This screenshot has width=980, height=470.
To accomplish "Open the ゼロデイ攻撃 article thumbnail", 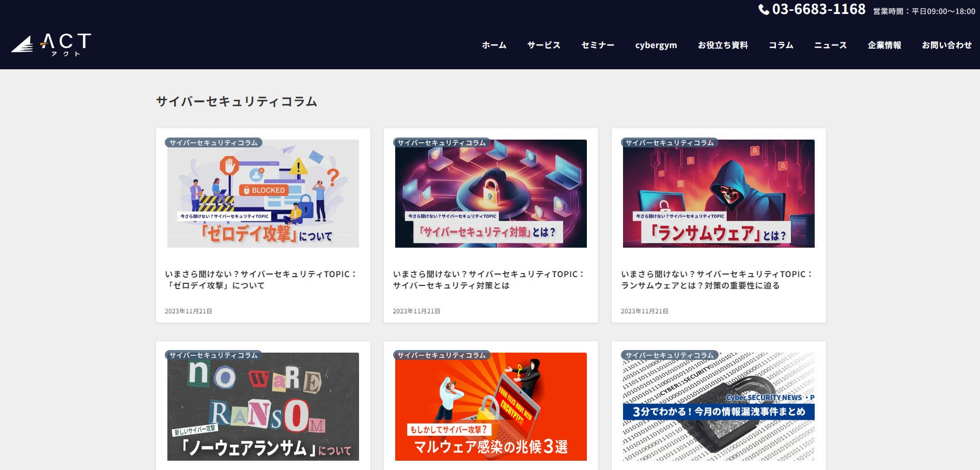I will click(263, 193).
